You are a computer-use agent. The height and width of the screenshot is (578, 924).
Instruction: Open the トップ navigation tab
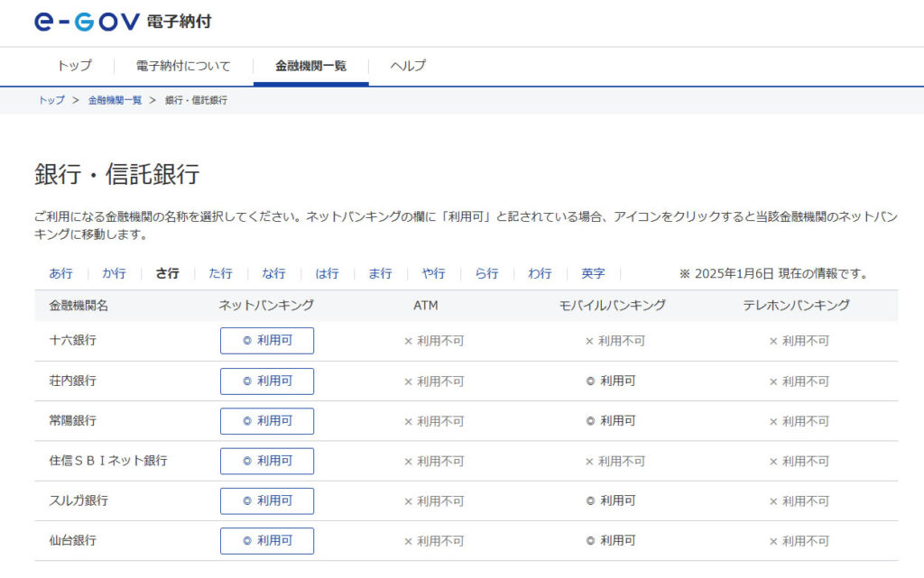(x=74, y=66)
